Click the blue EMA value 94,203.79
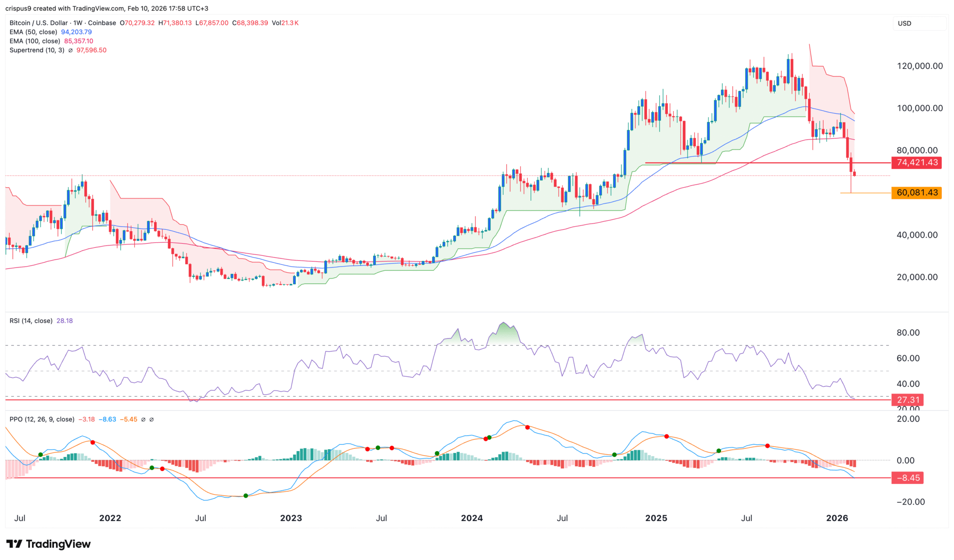The image size is (954, 560). (76, 32)
